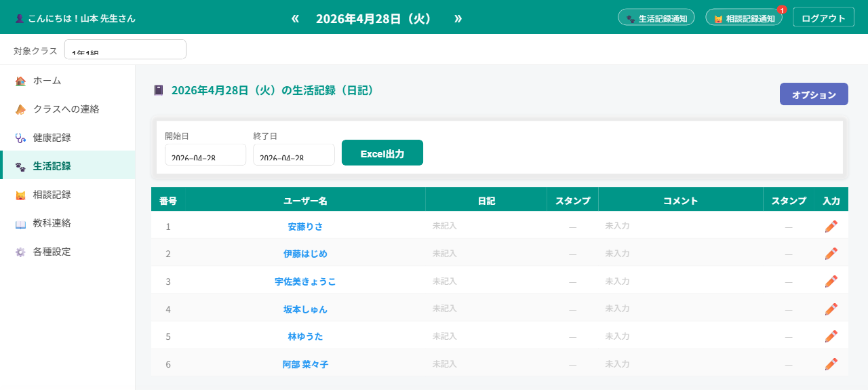
Task: Open user link 林ゆうた
Action: [305, 336]
